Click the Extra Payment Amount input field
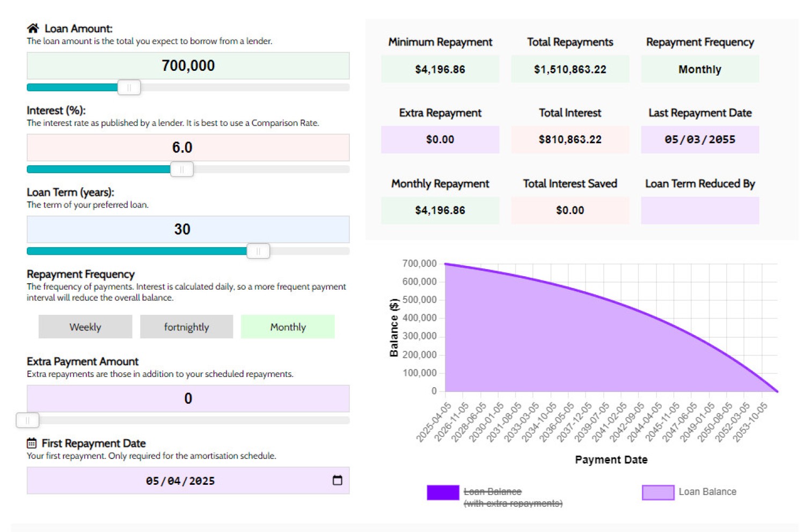 [188, 398]
